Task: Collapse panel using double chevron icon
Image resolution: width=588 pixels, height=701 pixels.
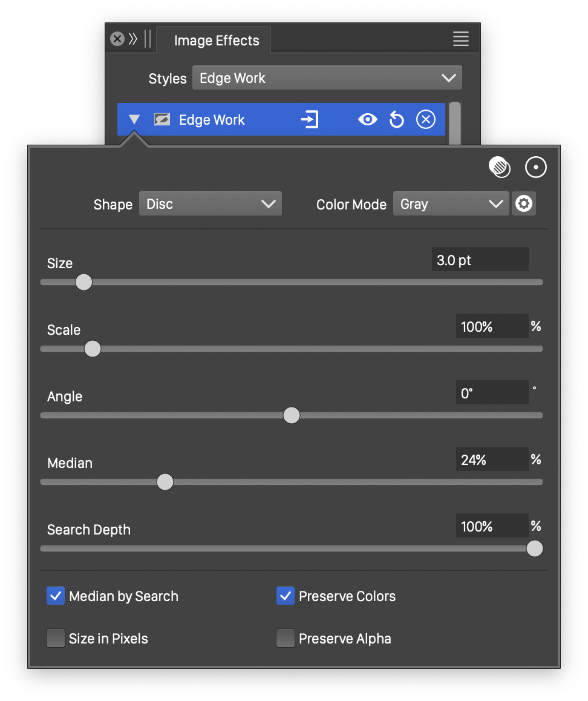Action: 133,39
